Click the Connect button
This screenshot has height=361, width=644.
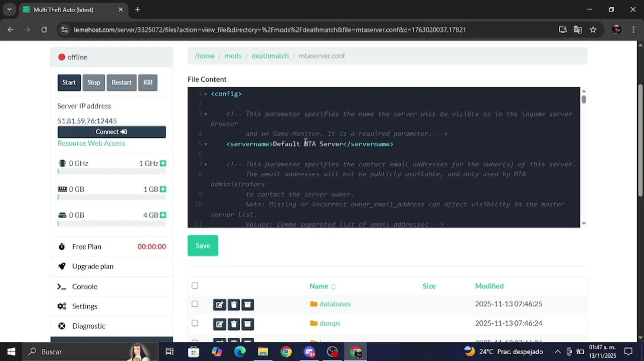(111, 132)
